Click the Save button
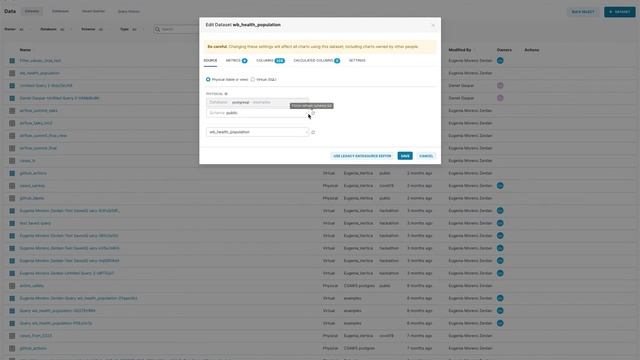 coord(405,156)
